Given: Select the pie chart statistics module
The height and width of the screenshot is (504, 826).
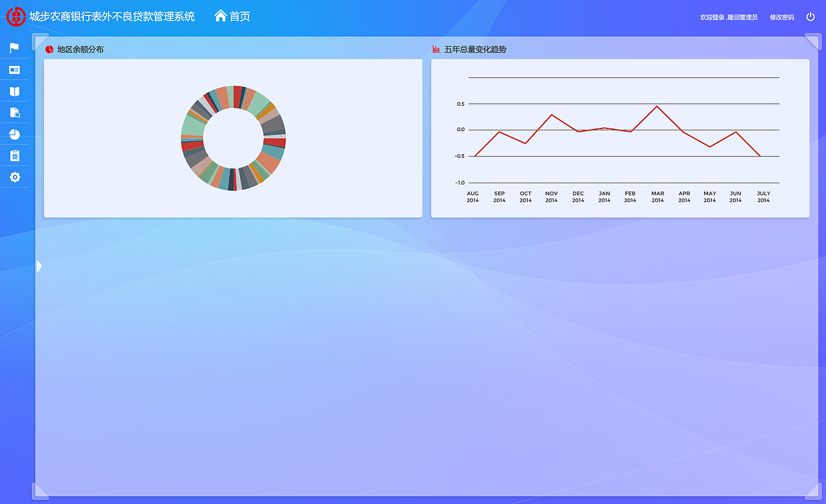Looking at the screenshot, I should click(15, 134).
